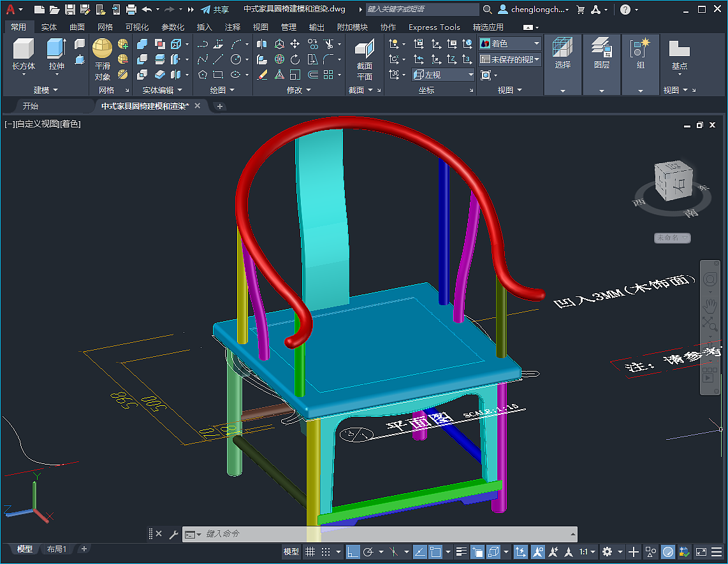
Task: Select the 长方体 box modeling tool
Action: (23, 54)
